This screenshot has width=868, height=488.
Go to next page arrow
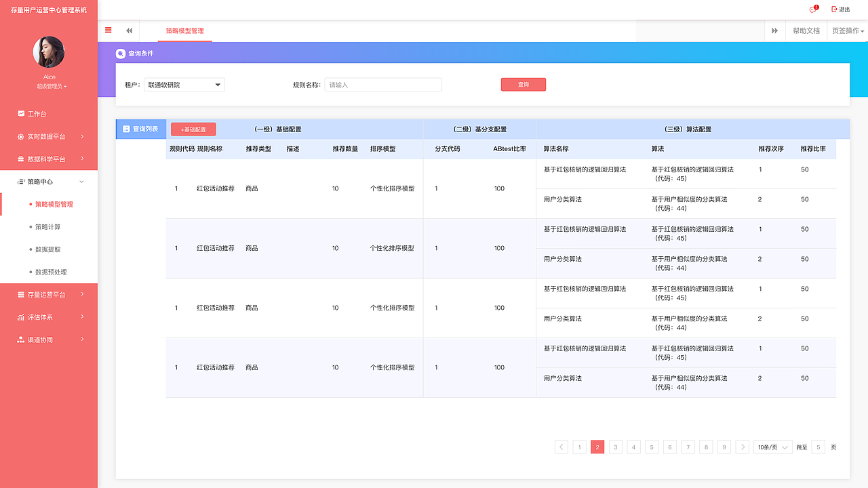(x=743, y=447)
